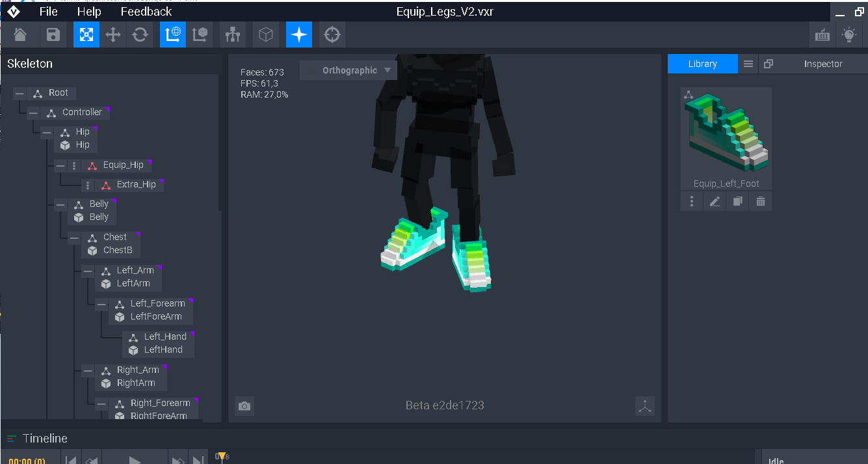Click the yellow playhead marker at 0s

221,456
